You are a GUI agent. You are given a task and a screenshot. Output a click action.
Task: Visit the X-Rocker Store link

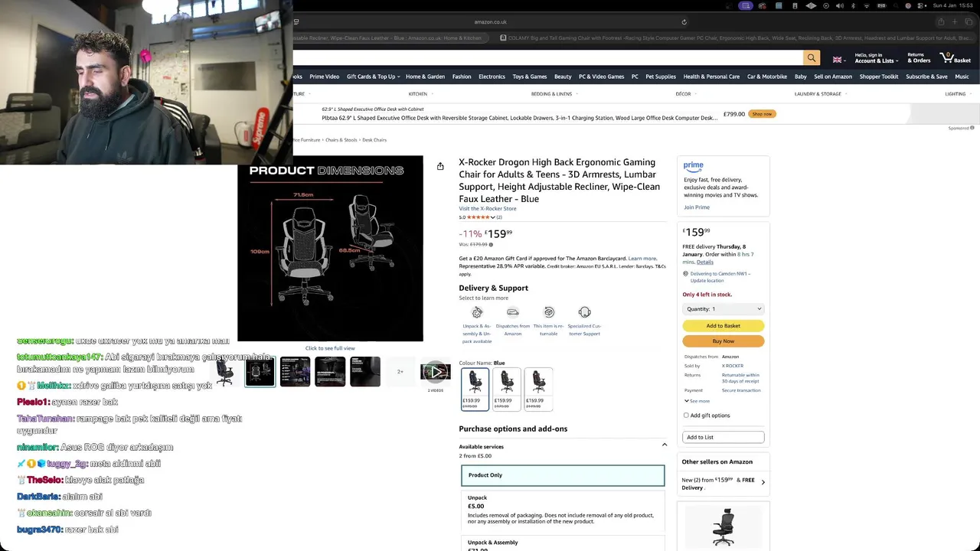pos(487,209)
